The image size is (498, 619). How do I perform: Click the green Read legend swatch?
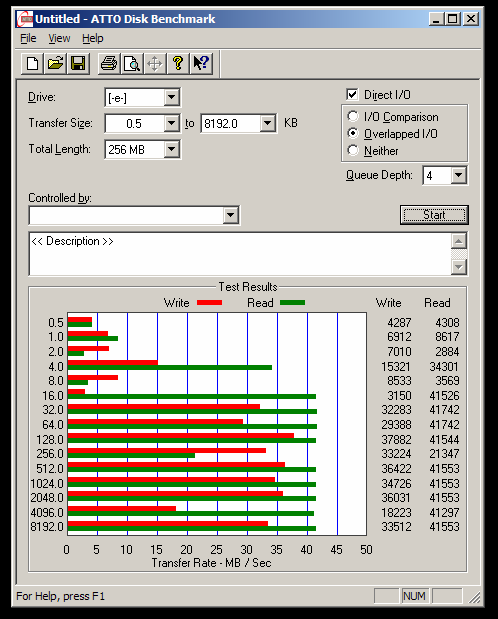pyautogui.click(x=292, y=303)
